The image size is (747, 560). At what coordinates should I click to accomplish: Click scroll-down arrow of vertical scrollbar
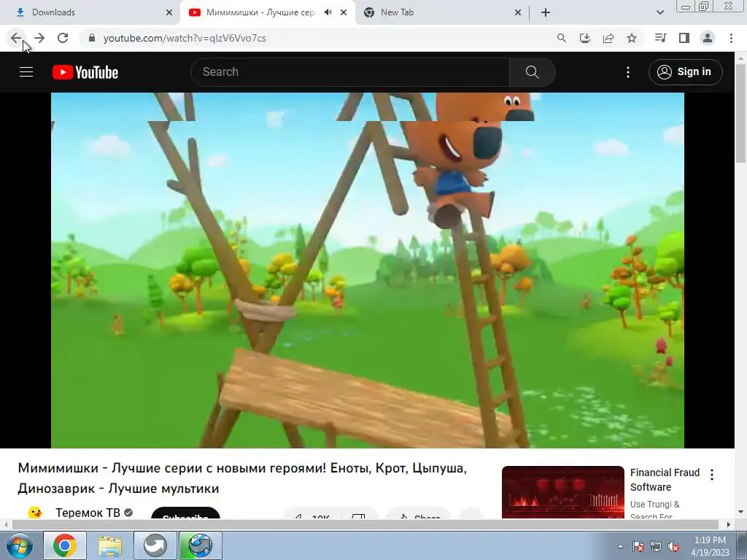click(740, 513)
